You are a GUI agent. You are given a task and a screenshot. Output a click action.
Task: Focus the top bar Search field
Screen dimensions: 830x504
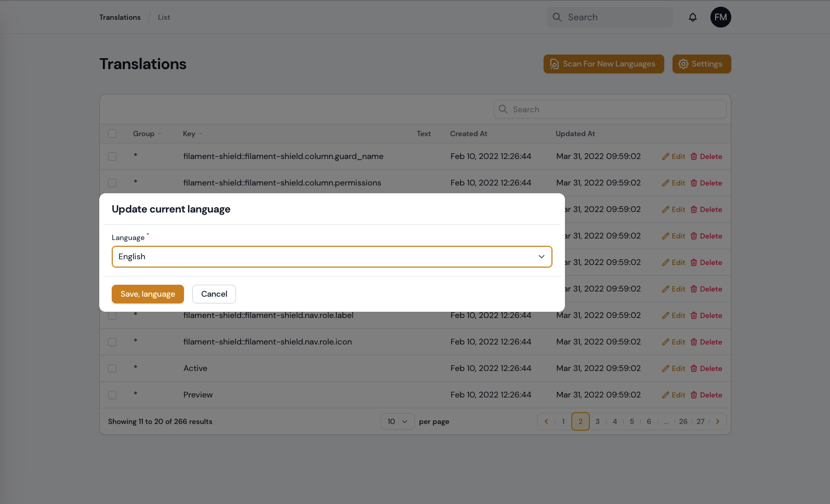[x=610, y=17]
